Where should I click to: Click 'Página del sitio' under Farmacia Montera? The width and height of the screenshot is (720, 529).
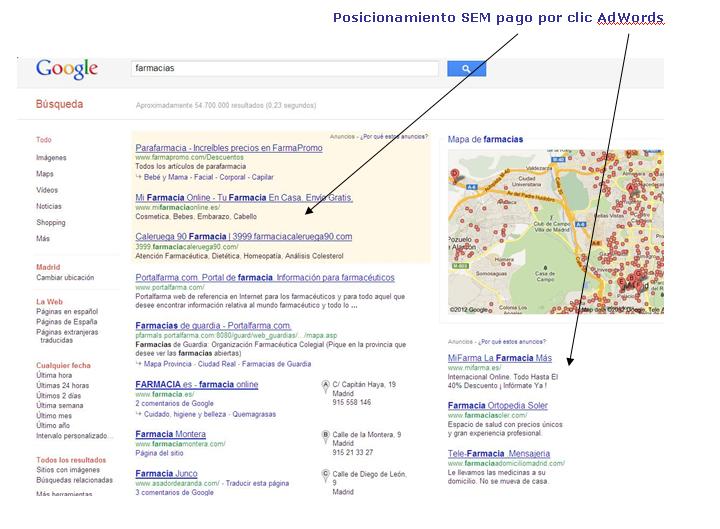click(159, 453)
